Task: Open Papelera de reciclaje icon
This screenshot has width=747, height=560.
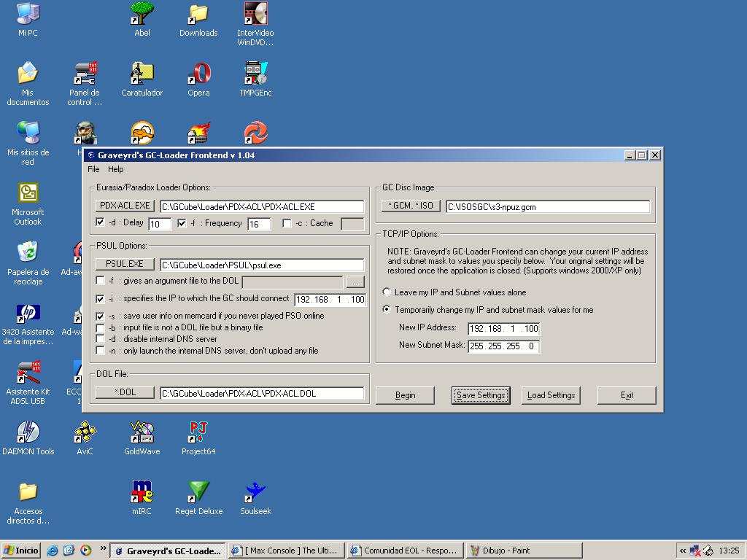Action: 28,263
